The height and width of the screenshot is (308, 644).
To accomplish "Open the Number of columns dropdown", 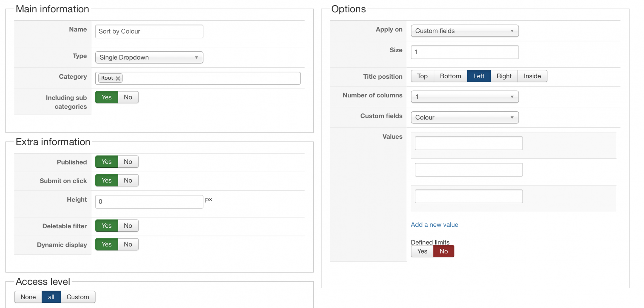I will pyautogui.click(x=465, y=97).
